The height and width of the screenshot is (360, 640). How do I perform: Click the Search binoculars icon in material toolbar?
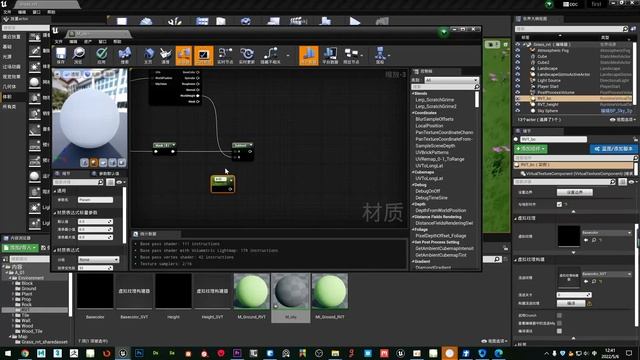coord(124,56)
